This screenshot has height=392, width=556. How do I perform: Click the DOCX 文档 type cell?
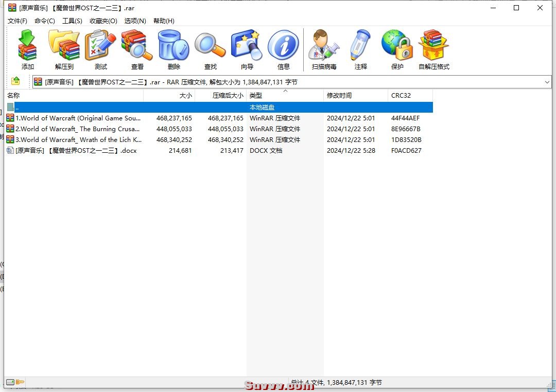266,150
